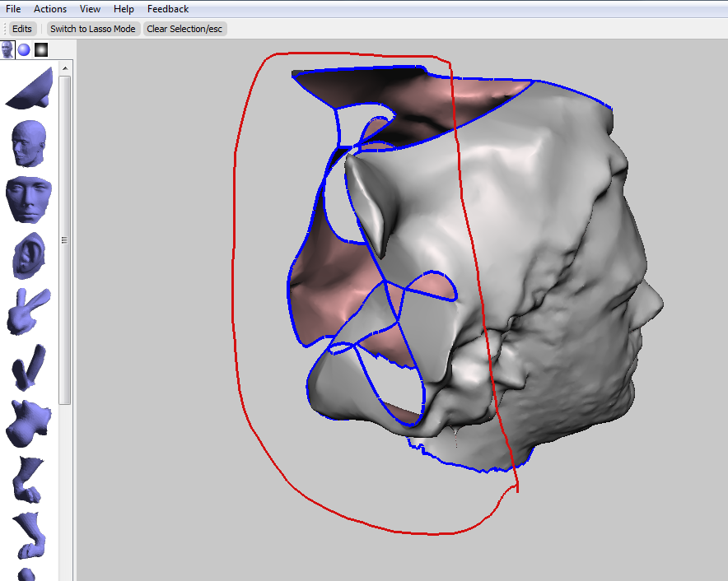Open the Feedback menu
728x581 pixels.
[168, 9]
